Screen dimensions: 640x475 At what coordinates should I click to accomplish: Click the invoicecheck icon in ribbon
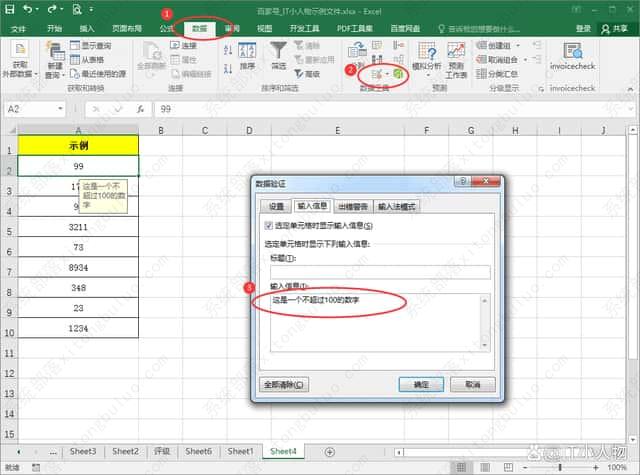[x=573, y=53]
